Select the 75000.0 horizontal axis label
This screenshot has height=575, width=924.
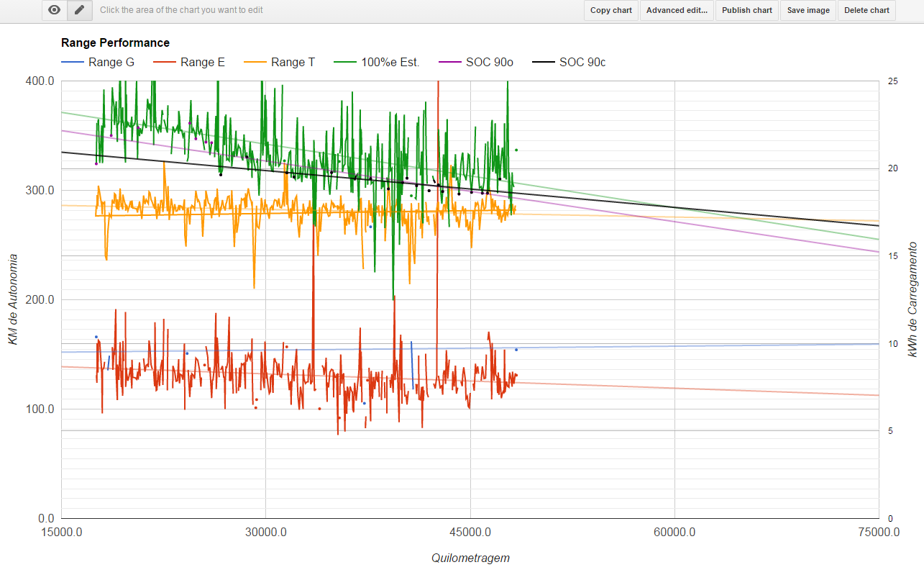[879, 533]
